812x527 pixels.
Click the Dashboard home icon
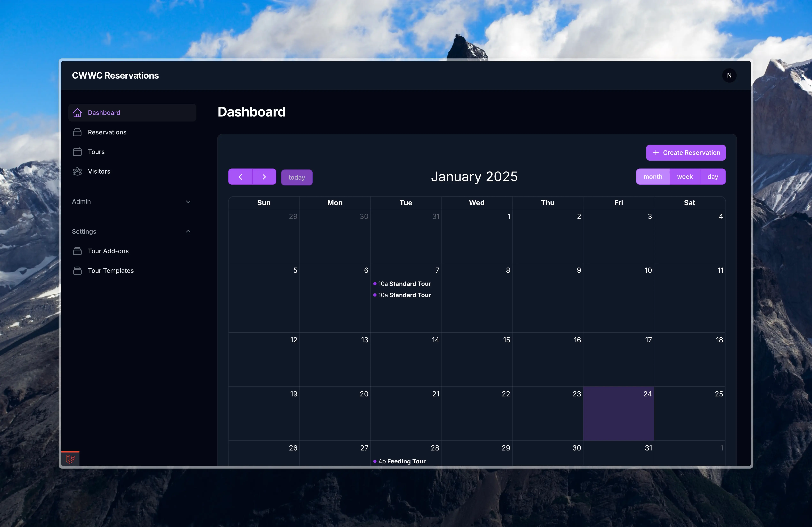pos(77,113)
